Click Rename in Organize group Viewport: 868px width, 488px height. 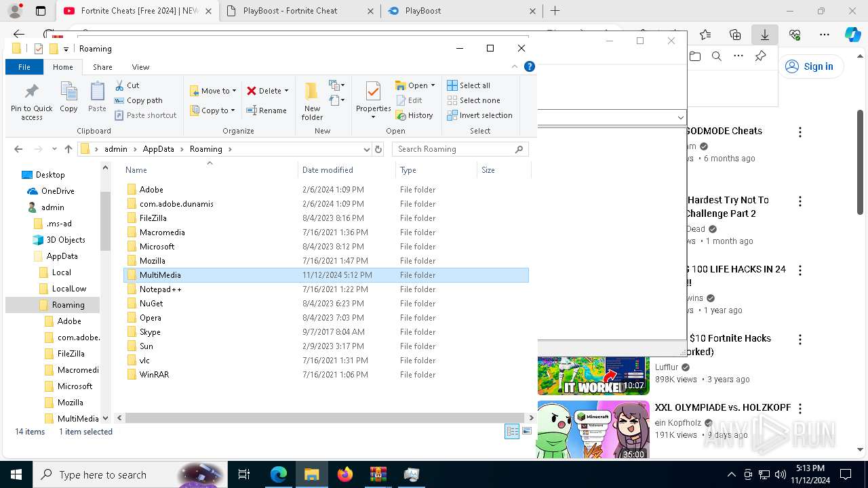click(x=267, y=110)
